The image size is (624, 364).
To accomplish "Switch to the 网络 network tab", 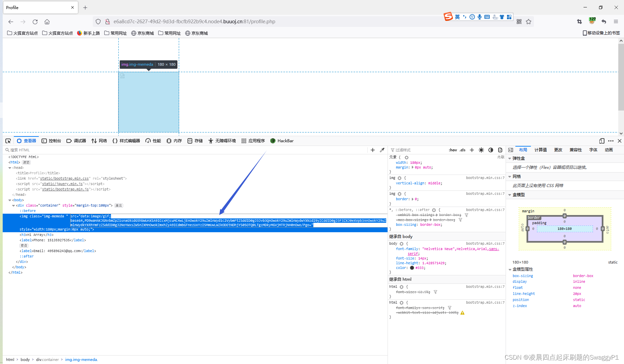I will point(99,141).
